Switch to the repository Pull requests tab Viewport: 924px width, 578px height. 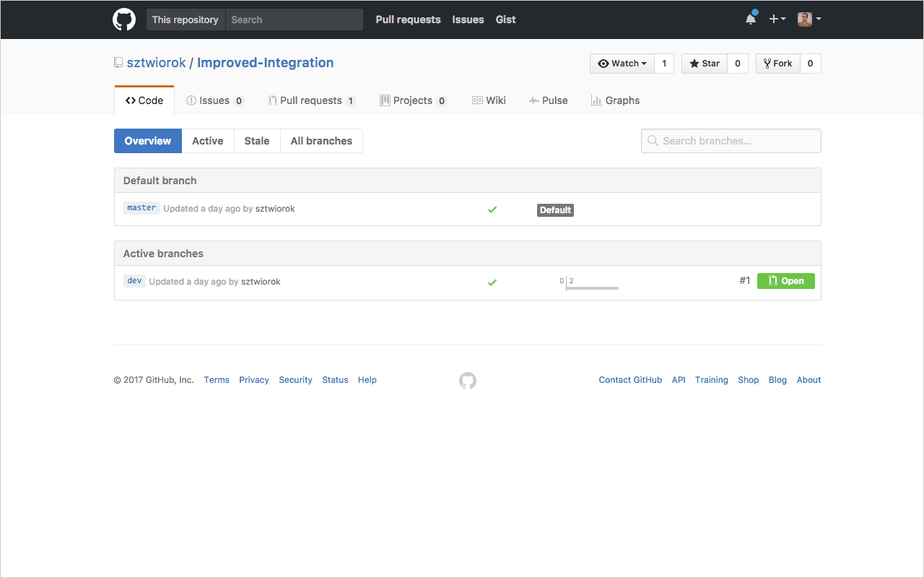tap(312, 100)
